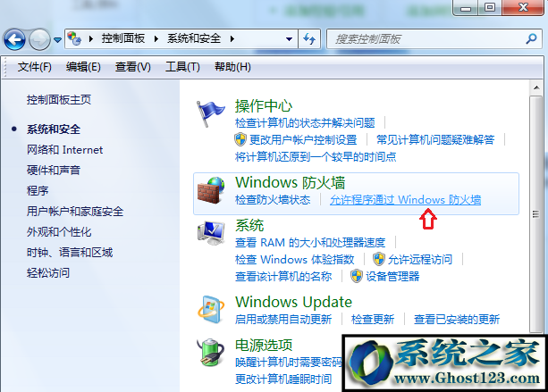This screenshot has height=392, width=548.
Task: Open 允许远程访问 link
Action: [x=420, y=259]
